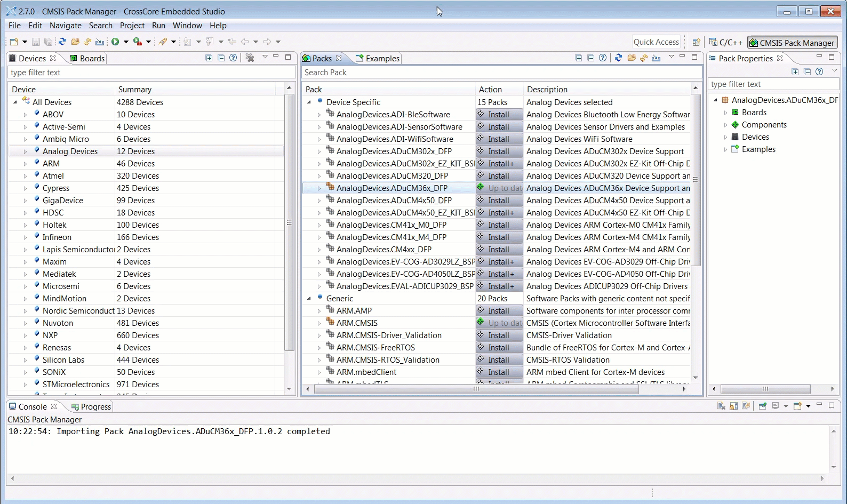This screenshot has width=847, height=504.
Task: Open the Run button dropdown arrow
Action: tap(126, 42)
